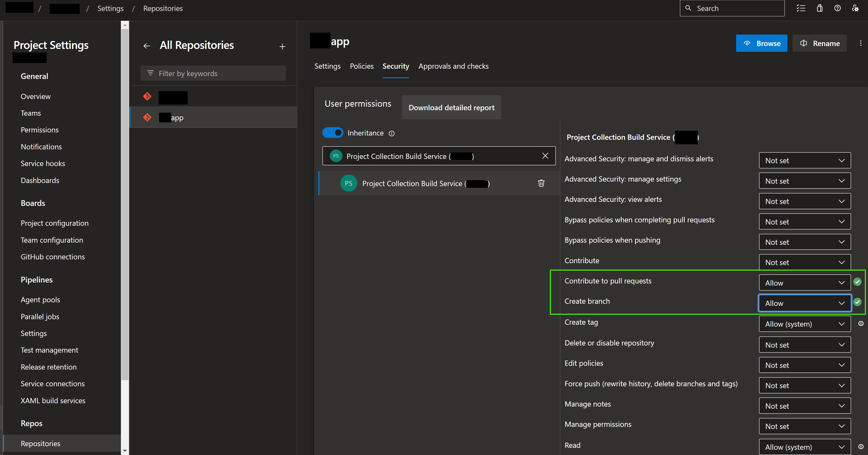The image size is (868, 455).
Task: Click the Filter by keywords field
Action: point(213,73)
